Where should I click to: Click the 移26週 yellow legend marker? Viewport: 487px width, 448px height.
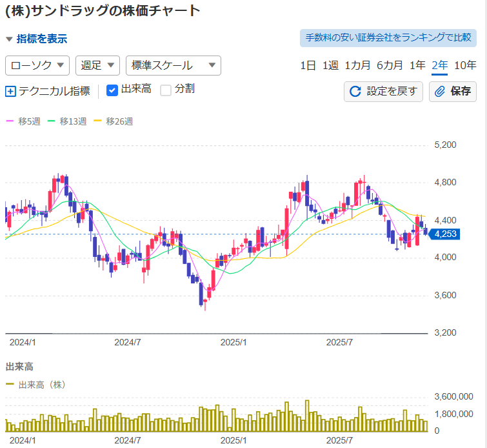(x=98, y=121)
